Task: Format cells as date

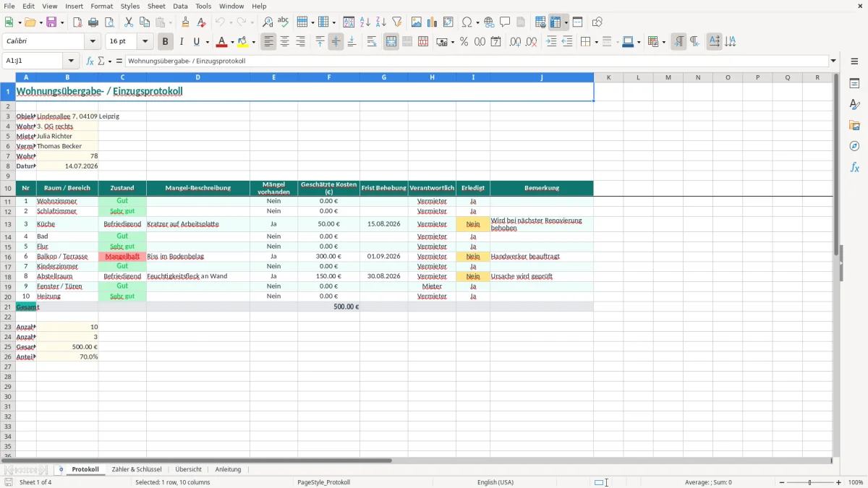Action: coord(495,42)
